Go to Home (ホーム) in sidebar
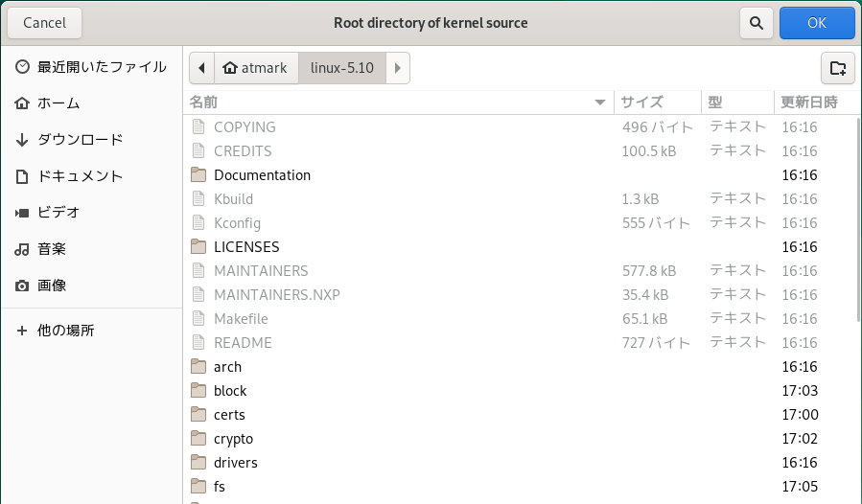This screenshot has width=862, height=504. tap(58, 103)
